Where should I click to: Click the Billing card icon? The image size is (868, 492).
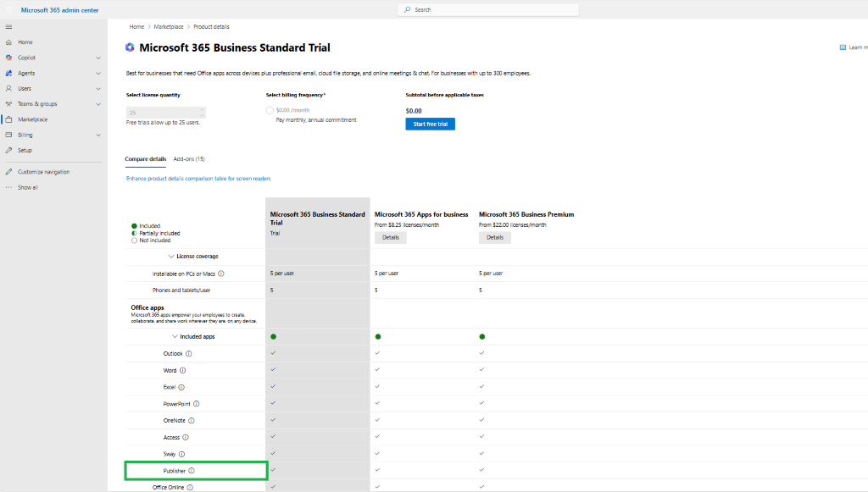[x=8, y=135]
